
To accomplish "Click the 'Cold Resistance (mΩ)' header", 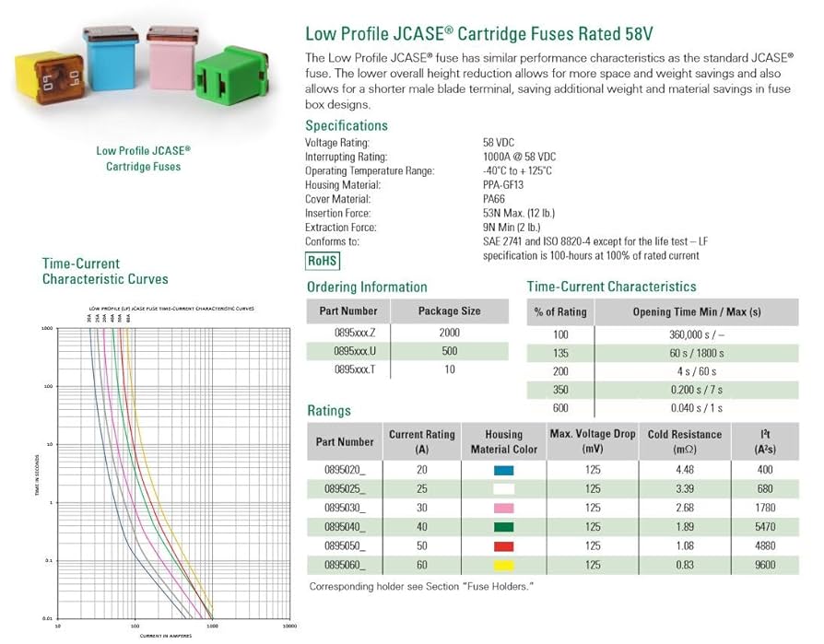I will click(x=685, y=441).
